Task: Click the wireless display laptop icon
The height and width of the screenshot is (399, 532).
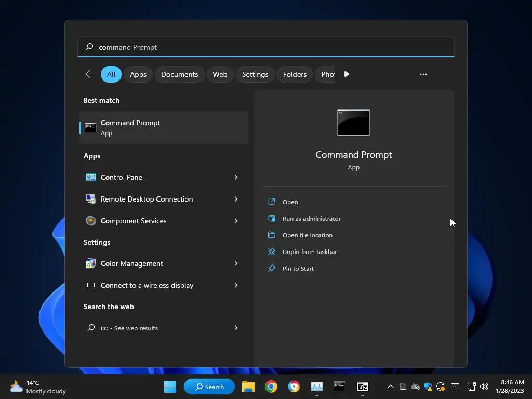Action: pos(90,285)
